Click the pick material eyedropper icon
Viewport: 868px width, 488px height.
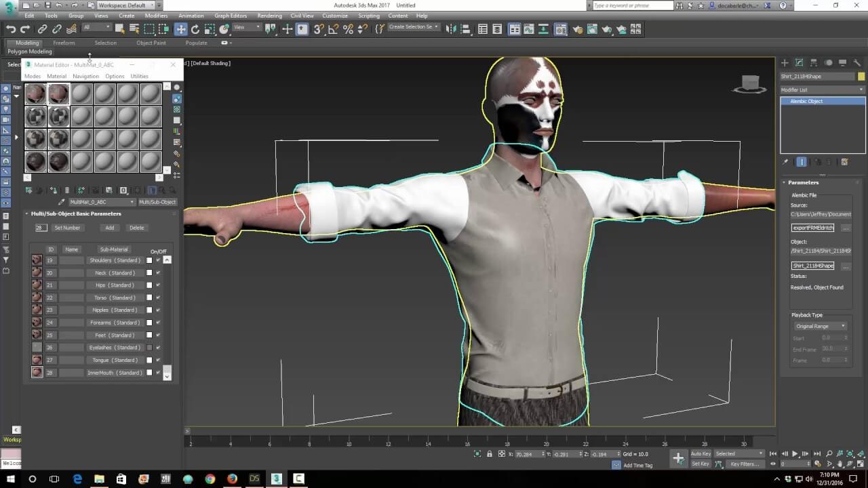pyautogui.click(x=62, y=202)
